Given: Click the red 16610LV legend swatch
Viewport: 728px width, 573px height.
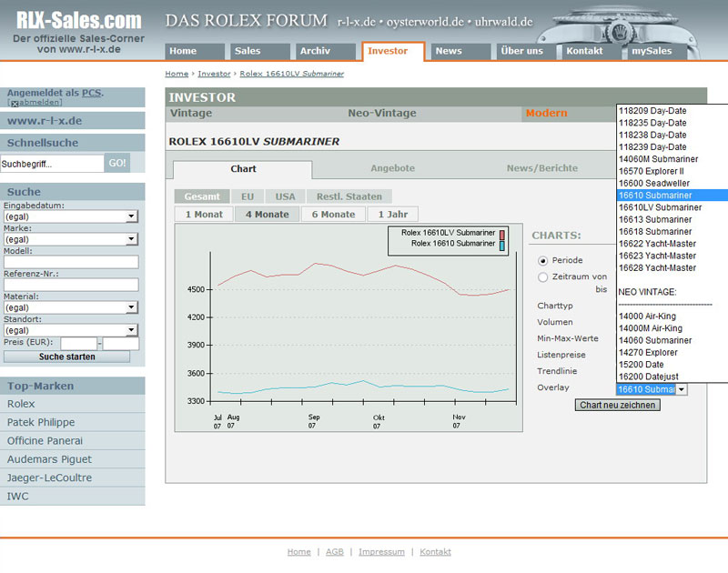Looking at the screenshot, I should point(502,236).
